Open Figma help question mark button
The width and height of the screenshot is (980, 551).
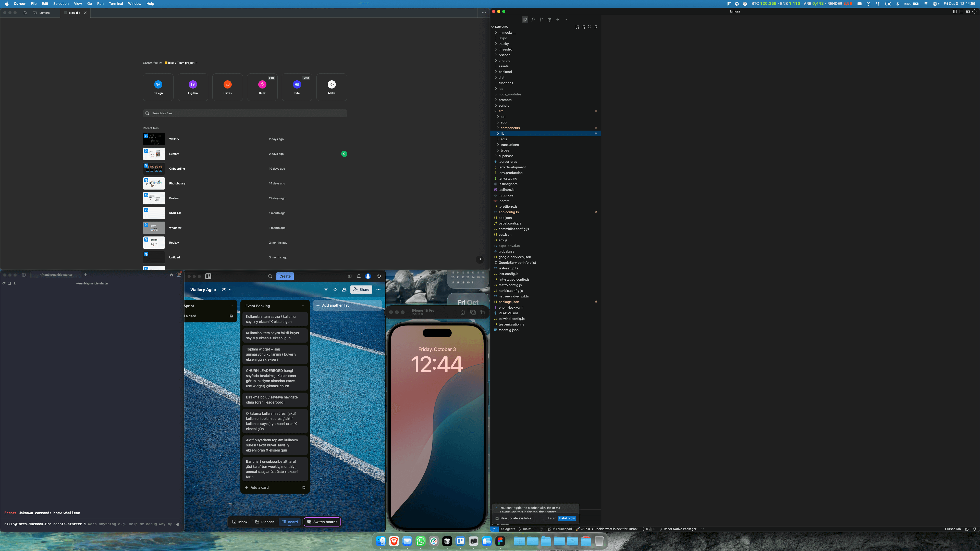click(x=480, y=259)
